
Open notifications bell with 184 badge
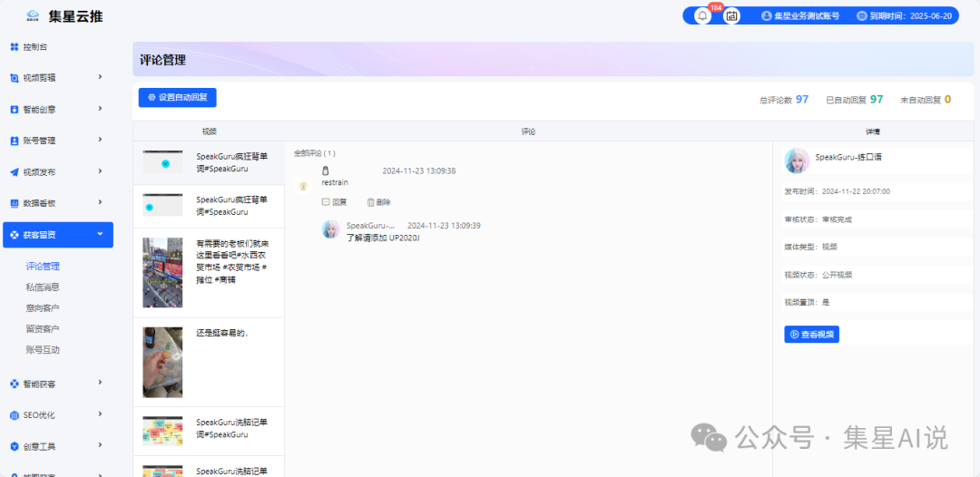click(703, 15)
